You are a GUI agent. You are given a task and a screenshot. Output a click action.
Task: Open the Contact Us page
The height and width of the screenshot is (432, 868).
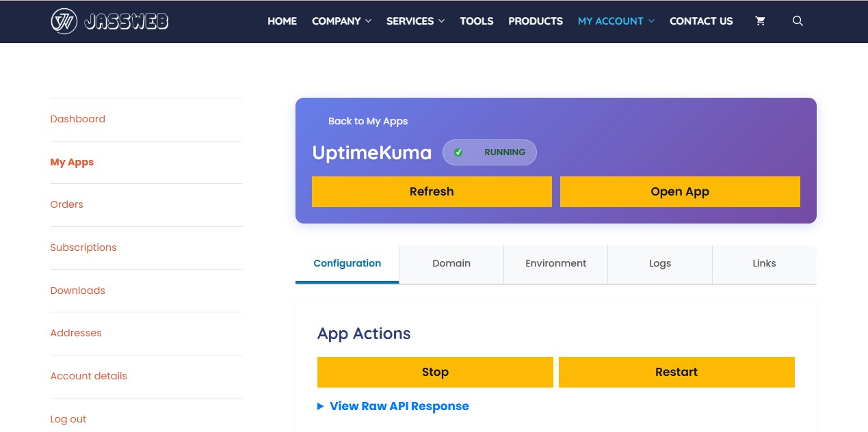point(701,21)
